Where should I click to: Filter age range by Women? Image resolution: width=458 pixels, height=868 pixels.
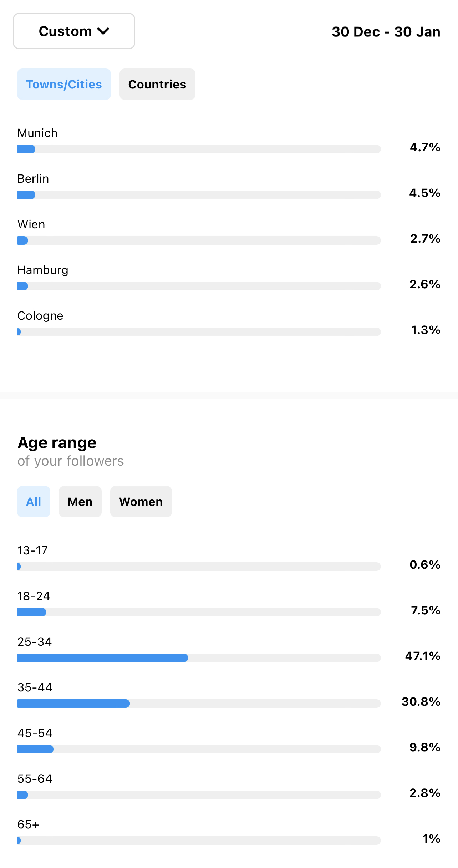pos(141,502)
